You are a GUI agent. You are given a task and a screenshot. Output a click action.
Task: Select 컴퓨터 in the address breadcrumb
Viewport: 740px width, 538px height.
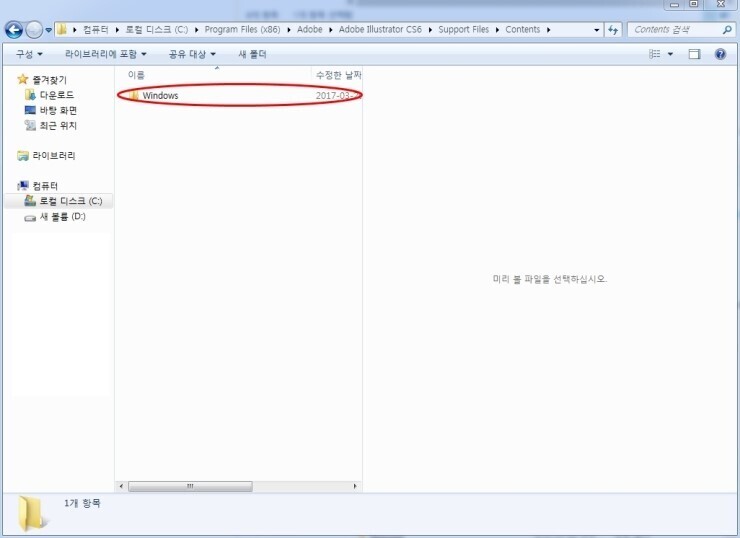[96, 30]
